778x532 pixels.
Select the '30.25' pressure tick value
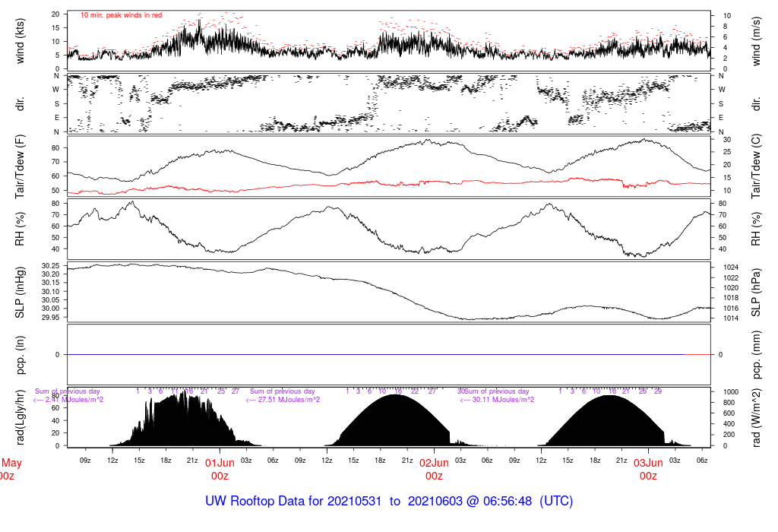[50, 265]
